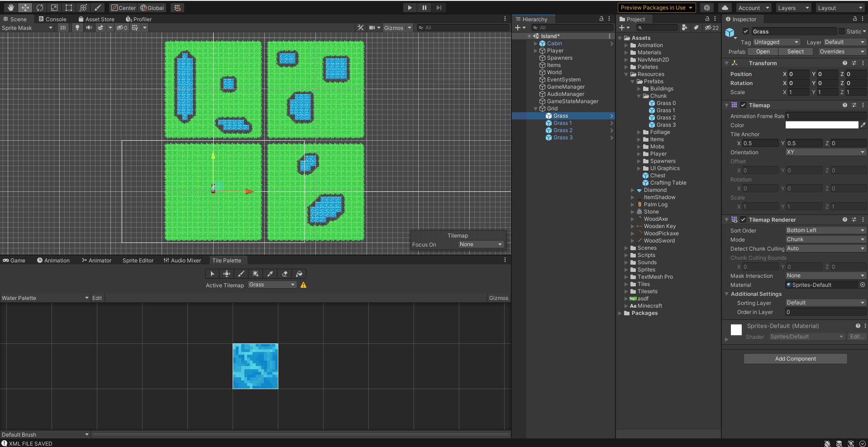This screenshot has height=447, width=868.
Task: Open the Mode Chunk dropdown
Action: pos(826,239)
